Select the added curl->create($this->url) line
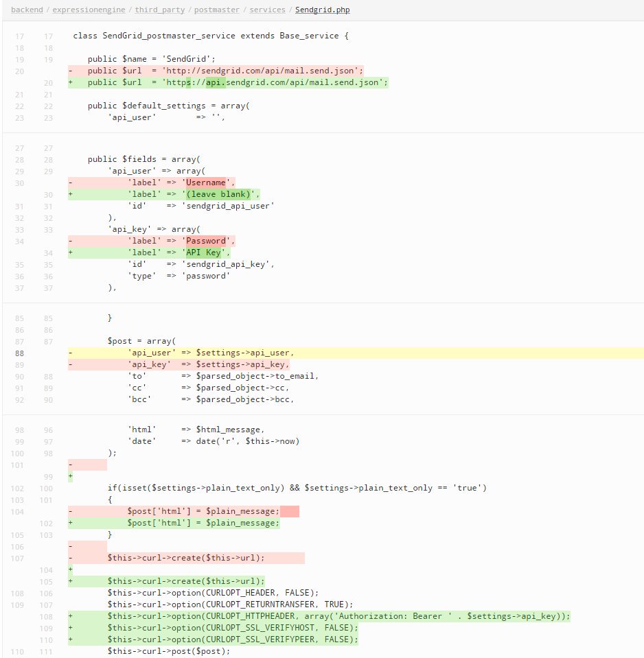The image size is (644, 658). coord(166,582)
